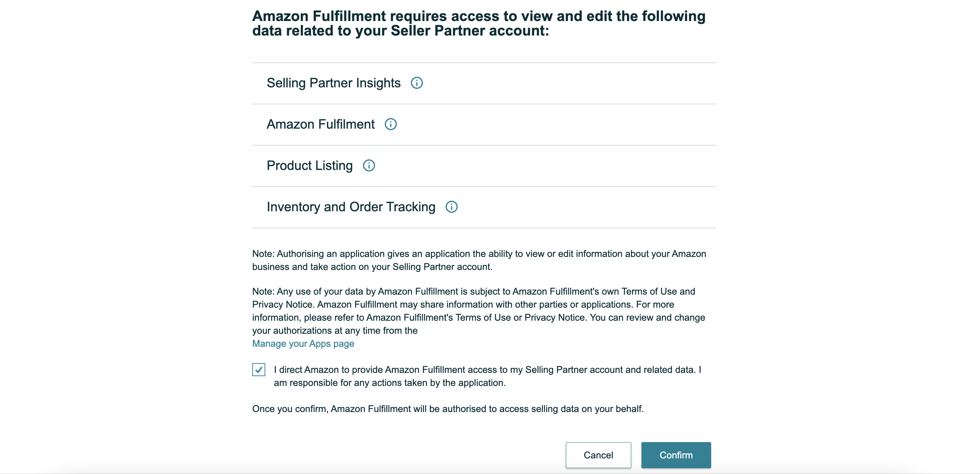The height and width of the screenshot is (474, 980).
Task: Click the Selling Partner Insights info icon
Action: click(x=416, y=83)
